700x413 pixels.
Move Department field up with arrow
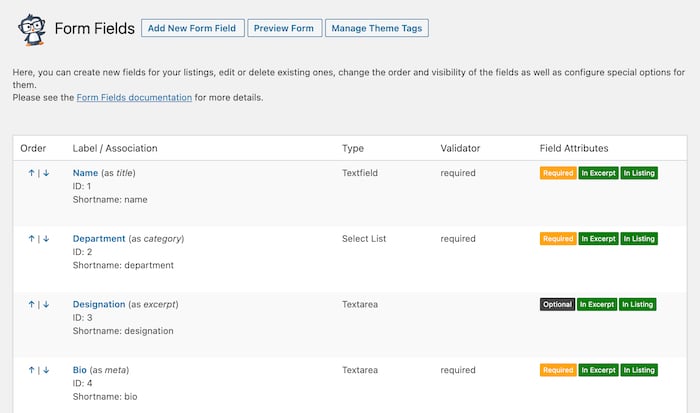pos(31,239)
